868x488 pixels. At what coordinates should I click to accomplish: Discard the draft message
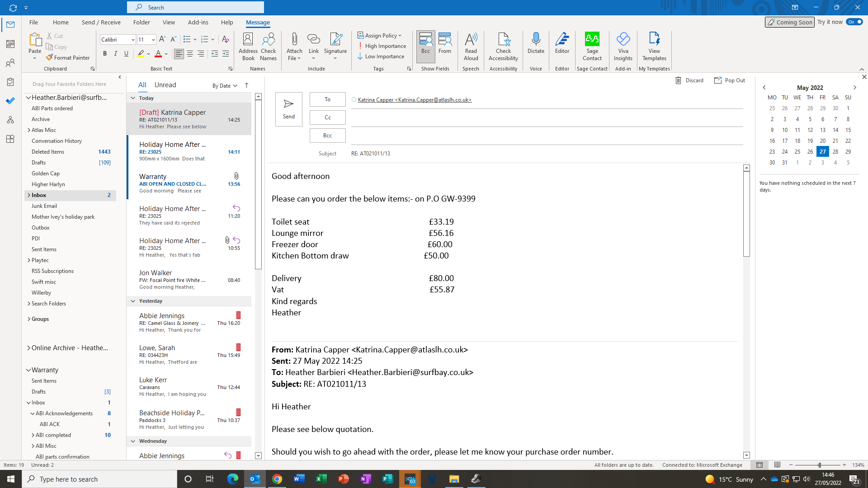tap(689, 80)
